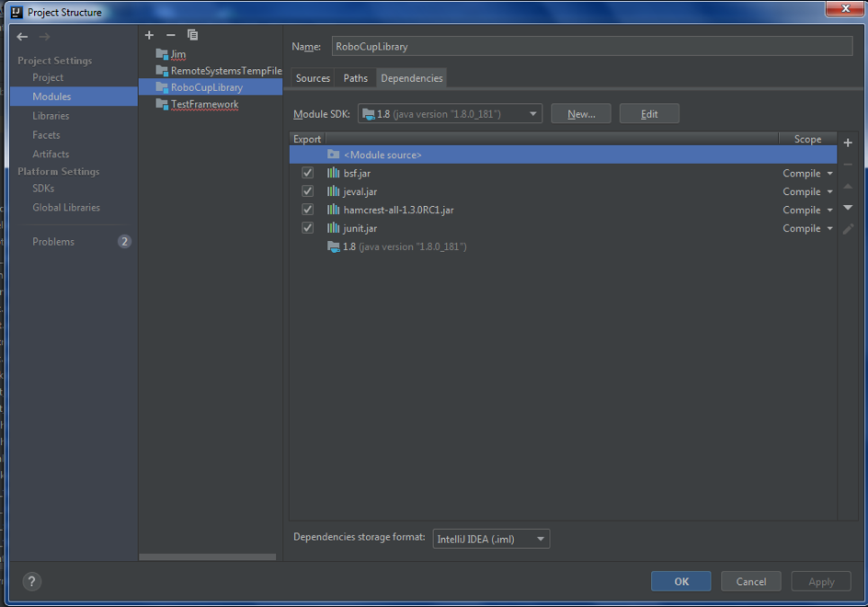The width and height of the screenshot is (868, 607).
Task: Select the Module source dependency row
Action: click(563, 155)
